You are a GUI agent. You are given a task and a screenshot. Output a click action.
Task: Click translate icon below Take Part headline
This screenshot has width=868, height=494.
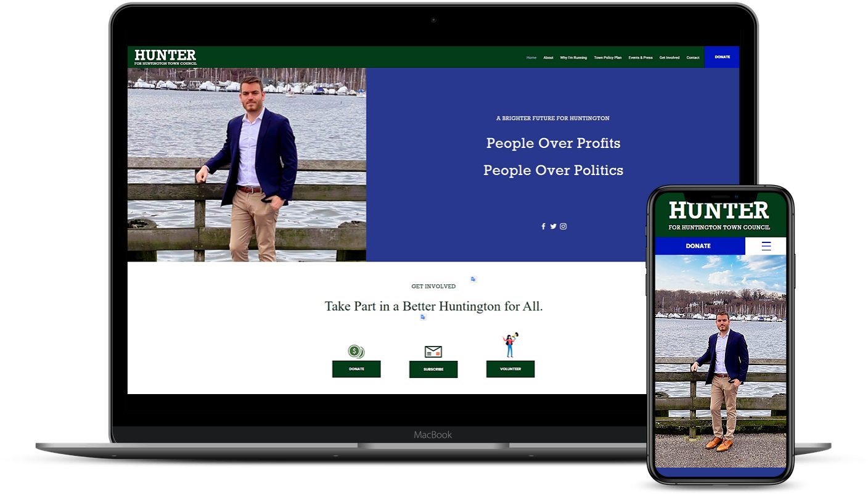pyautogui.click(x=423, y=317)
